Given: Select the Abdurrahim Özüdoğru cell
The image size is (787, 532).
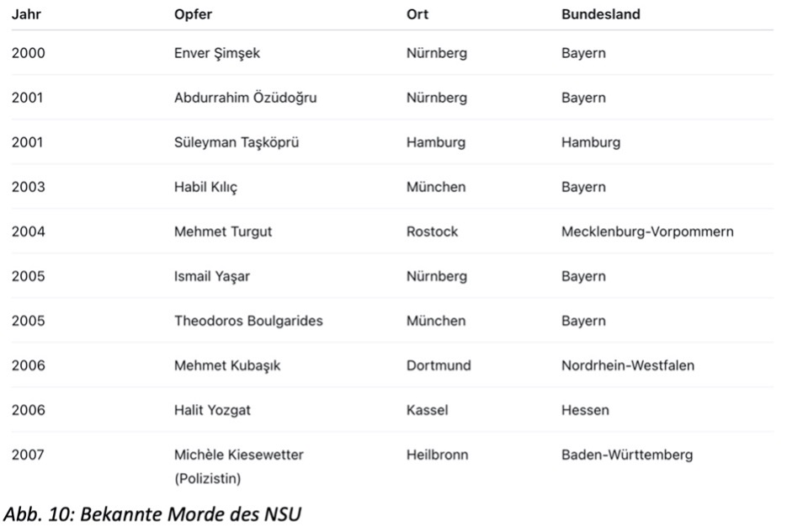Looking at the screenshot, I should point(245,98).
